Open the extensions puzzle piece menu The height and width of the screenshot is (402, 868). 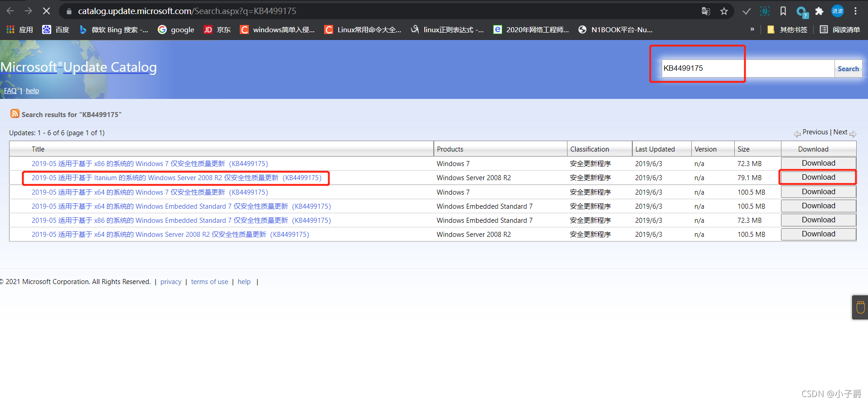[x=819, y=11]
